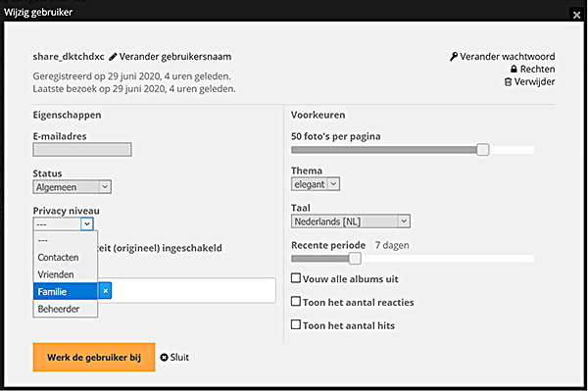Remove the tag with the blue x button
The height and width of the screenshot is (391, 588).
(x=106, y=291)
